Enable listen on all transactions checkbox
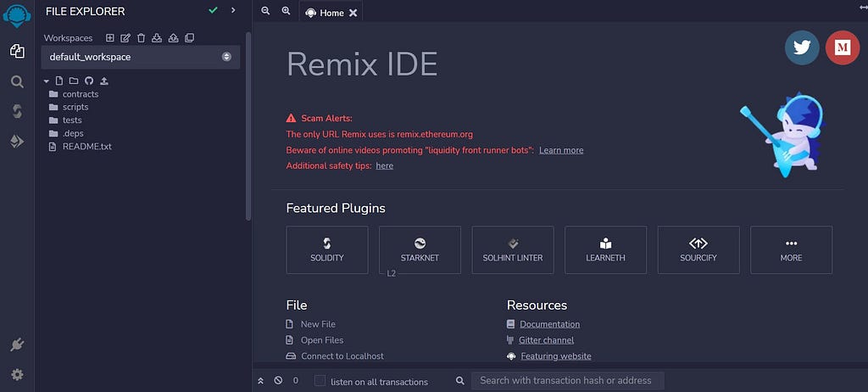 click(x=320, y=381)
